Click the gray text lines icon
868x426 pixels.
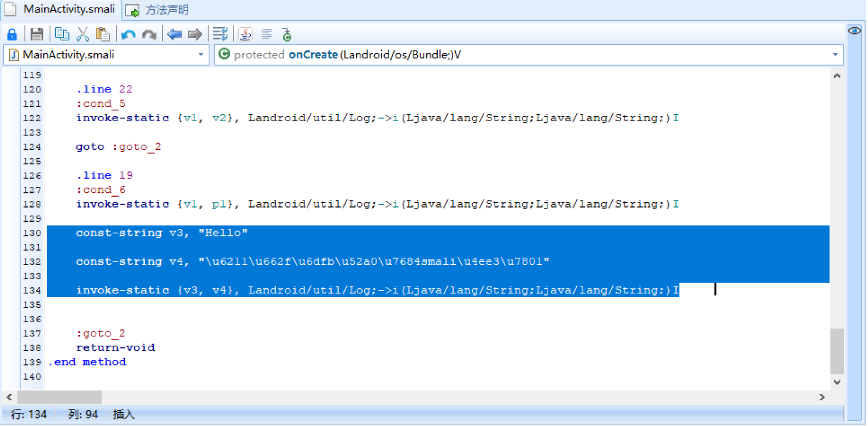(267, 34)
